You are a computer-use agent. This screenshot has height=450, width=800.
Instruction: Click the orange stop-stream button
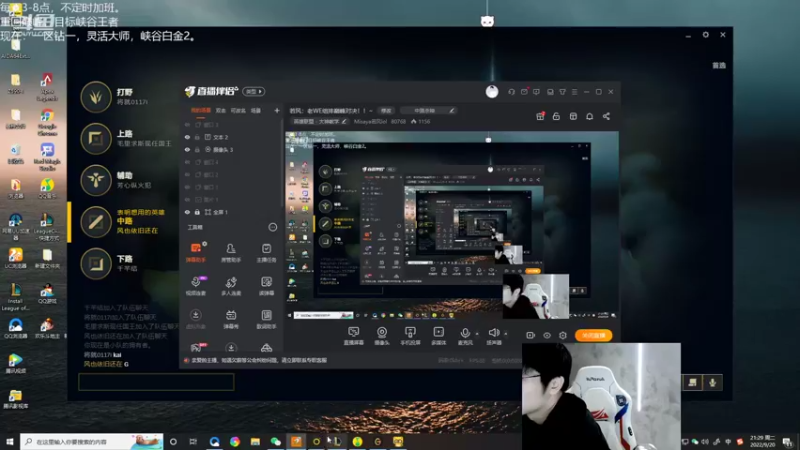593,336
